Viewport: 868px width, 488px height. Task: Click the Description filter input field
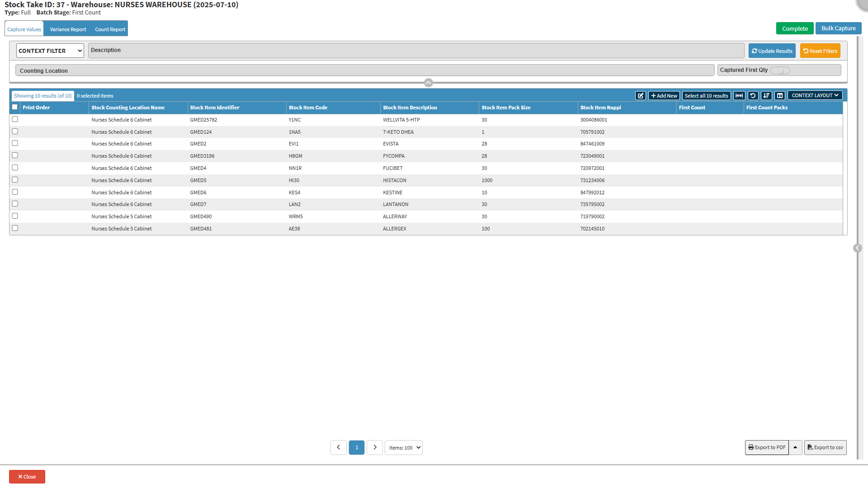416,50
